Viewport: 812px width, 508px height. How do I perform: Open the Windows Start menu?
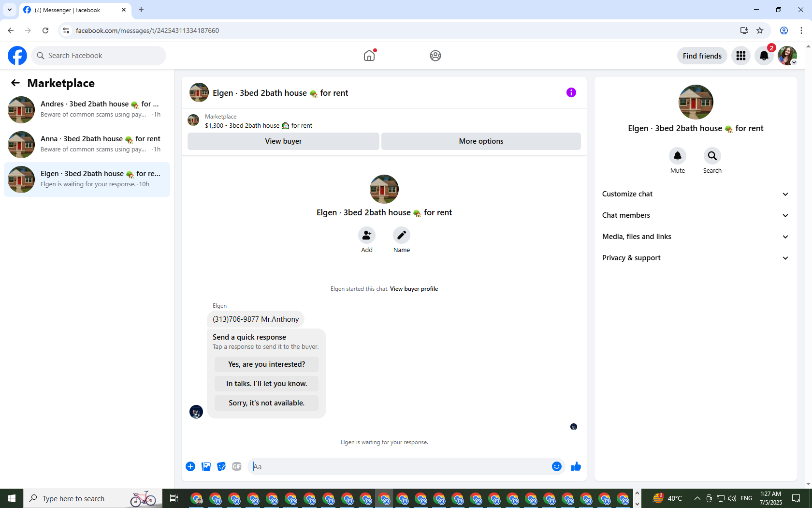(12, 498)
